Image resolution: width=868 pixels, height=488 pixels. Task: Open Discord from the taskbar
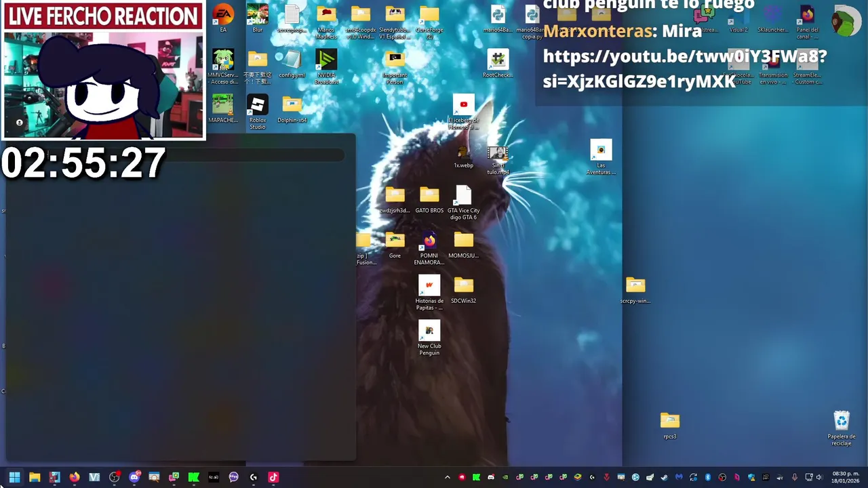tap(134, 477)
